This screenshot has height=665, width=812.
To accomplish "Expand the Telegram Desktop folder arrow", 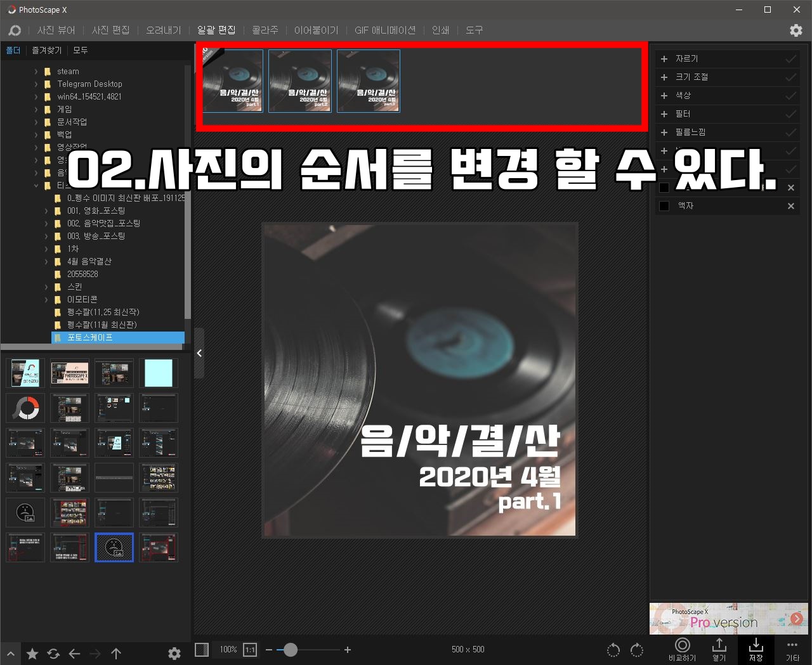I will pyautogui.click(x=36, y=84).
